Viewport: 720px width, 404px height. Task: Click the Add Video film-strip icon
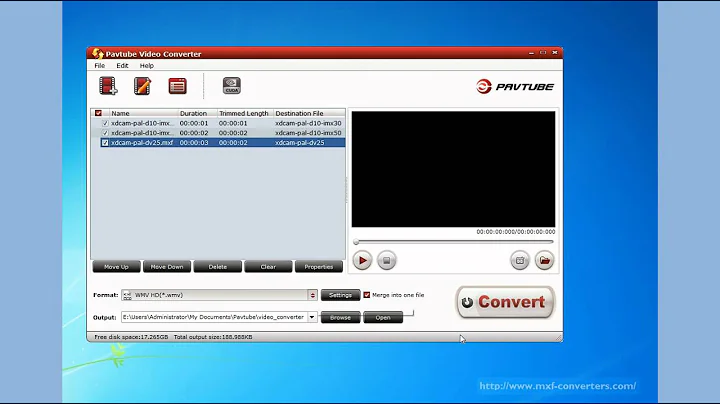tap(108, 86)
